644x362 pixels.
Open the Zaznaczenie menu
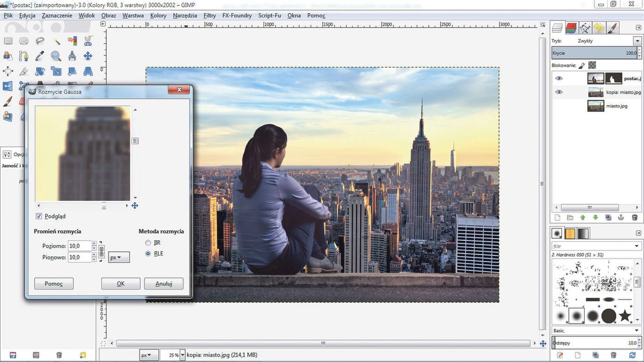57,16
